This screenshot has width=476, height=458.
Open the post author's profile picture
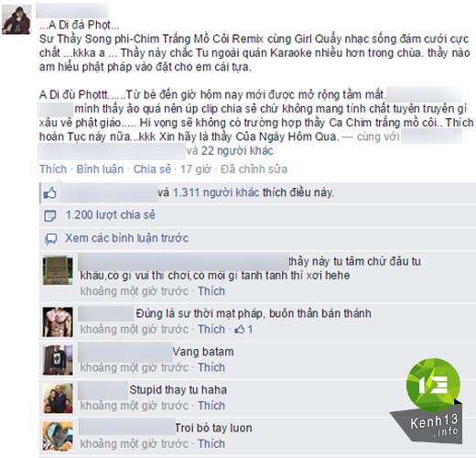coord(16,19)
